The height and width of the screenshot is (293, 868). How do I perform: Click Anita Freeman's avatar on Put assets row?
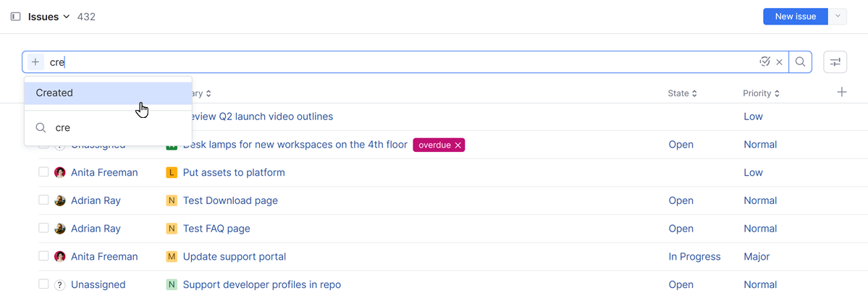point(60,173)
